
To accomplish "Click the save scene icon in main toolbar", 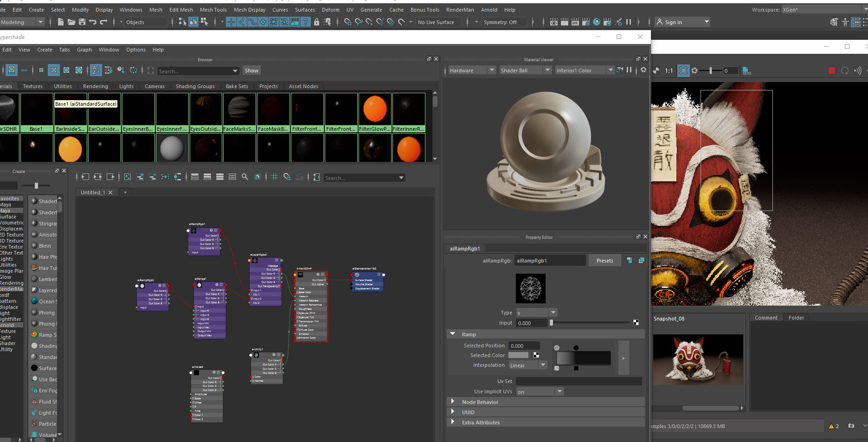I will 82,22.
